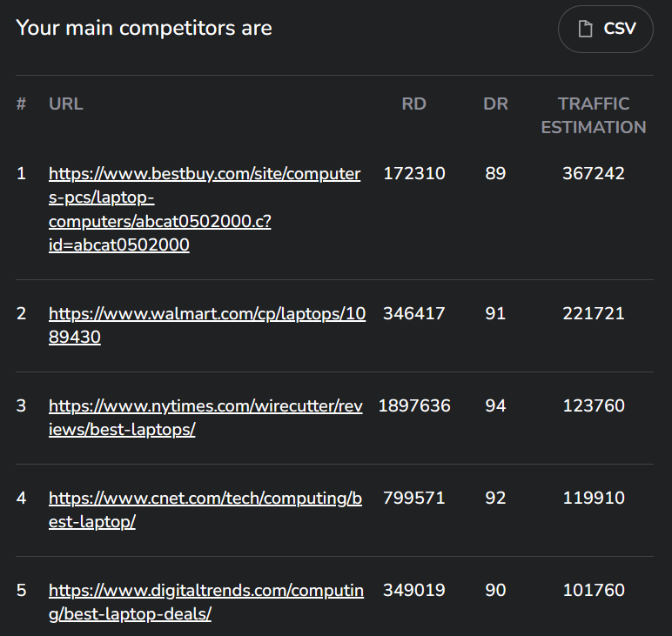The width and height of the screenshot is (672, 636).
Task: Select the traffic estimation value 367242
Action: (x=594, y=173)
